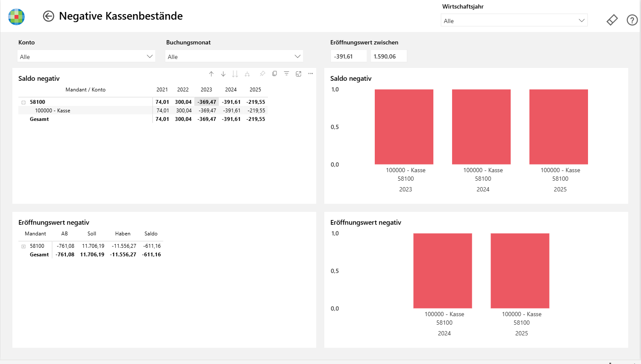Sort by the Haben column header
Viewport: 641px width, 364px height.
point(123,234)
